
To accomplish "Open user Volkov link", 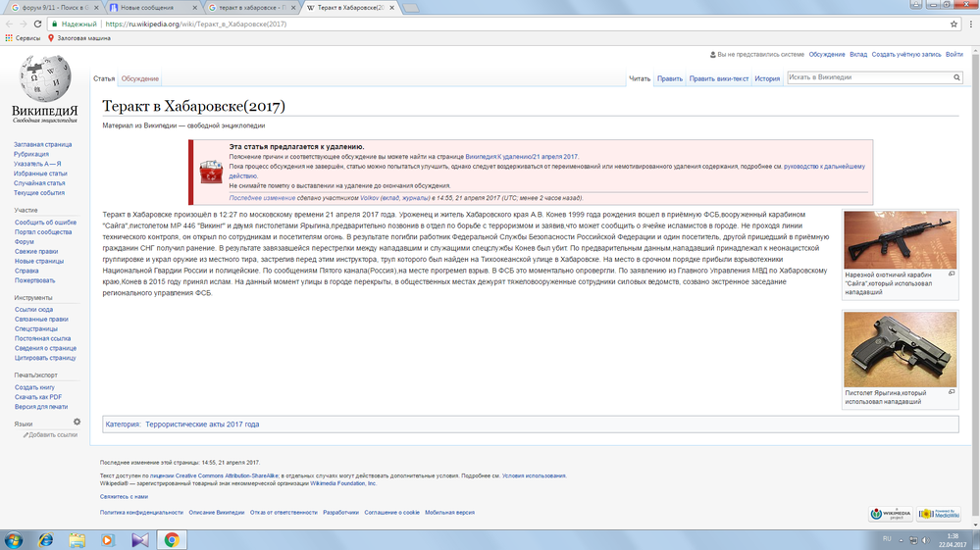I will tap(369, 198).
